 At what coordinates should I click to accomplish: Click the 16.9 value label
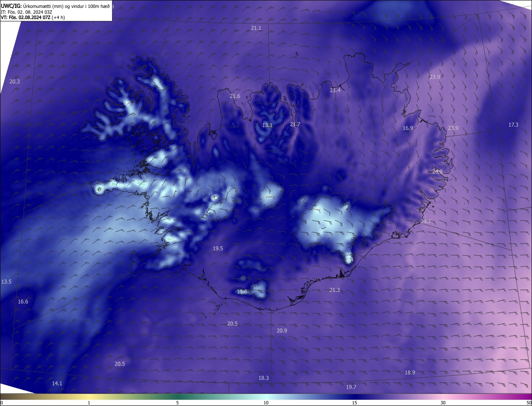(408, 128)
